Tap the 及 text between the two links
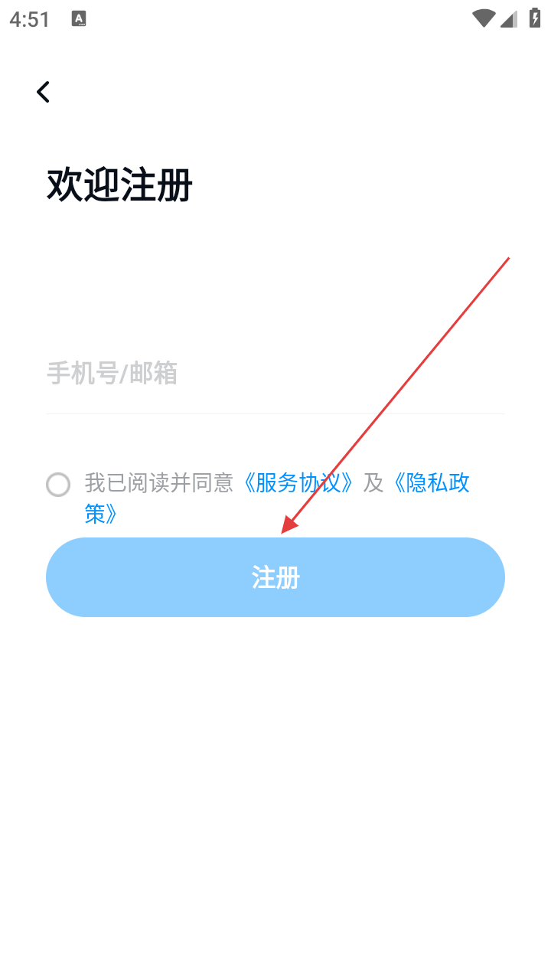551x980 pixels. (x=373, y=483)
